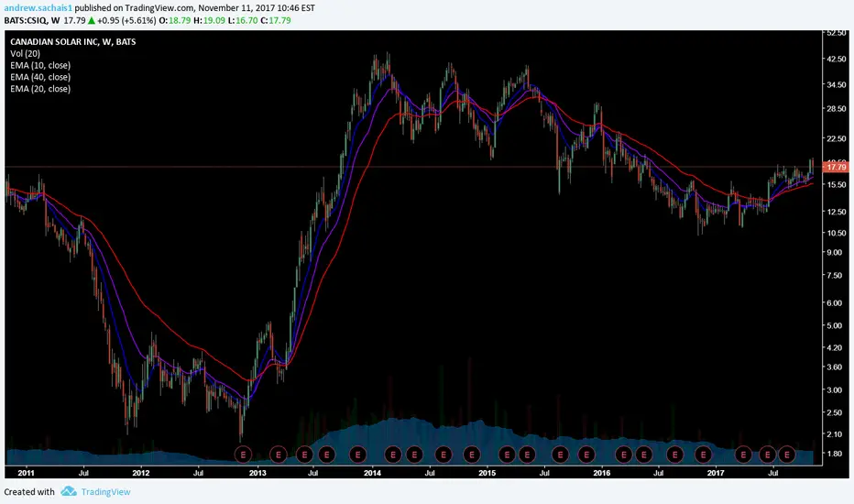854x504 pixels.
Task: Click the 2011 label on the time axis
Action: point(26,473)
